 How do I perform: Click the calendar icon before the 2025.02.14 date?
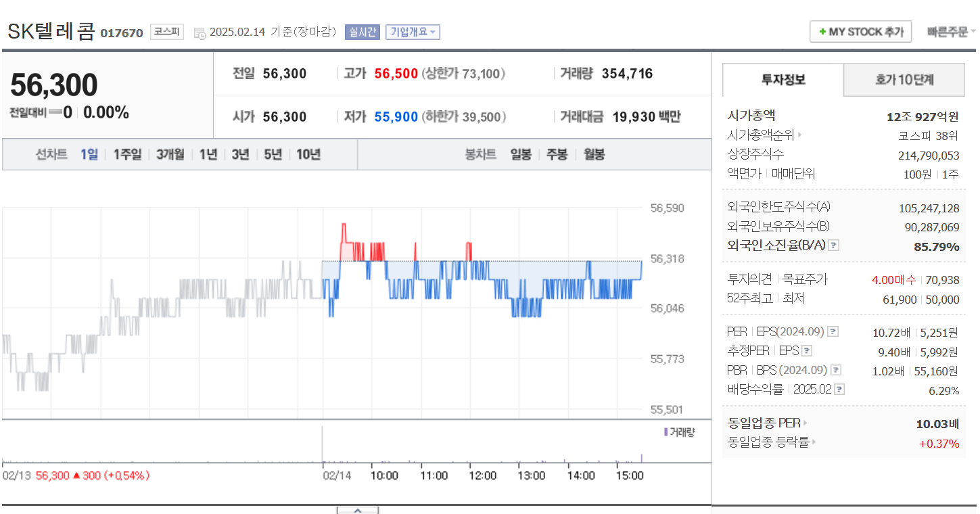click(x=199, y=32)
